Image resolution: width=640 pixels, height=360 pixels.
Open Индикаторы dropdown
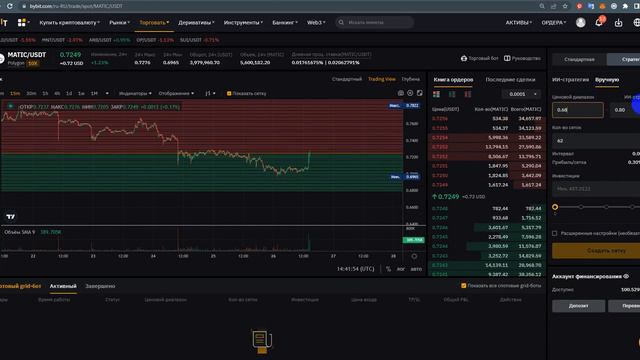click(135, 93)
